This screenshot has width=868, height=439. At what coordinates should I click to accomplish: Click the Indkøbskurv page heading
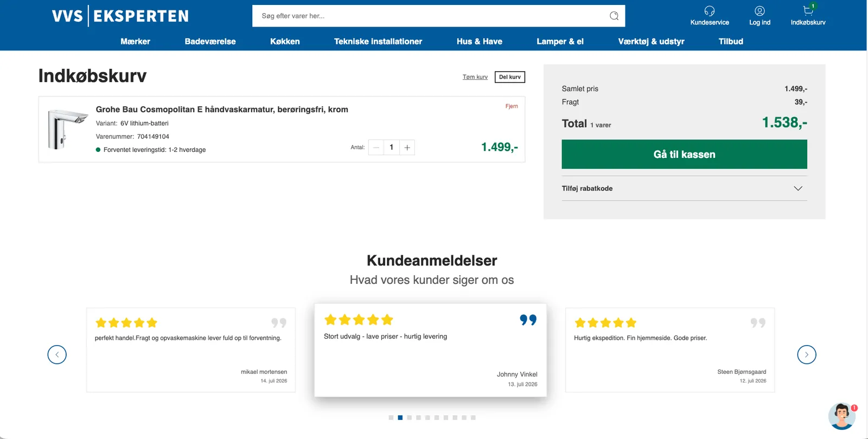click(92, 76)
